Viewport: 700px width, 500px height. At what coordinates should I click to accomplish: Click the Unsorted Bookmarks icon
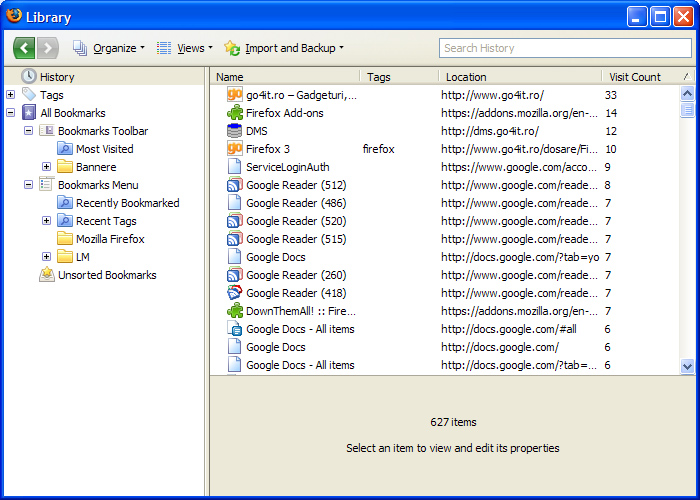click(x=47, y=275)
